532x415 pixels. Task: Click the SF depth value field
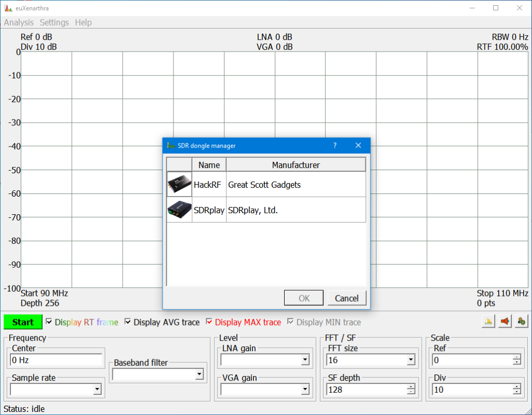[366, 390]
